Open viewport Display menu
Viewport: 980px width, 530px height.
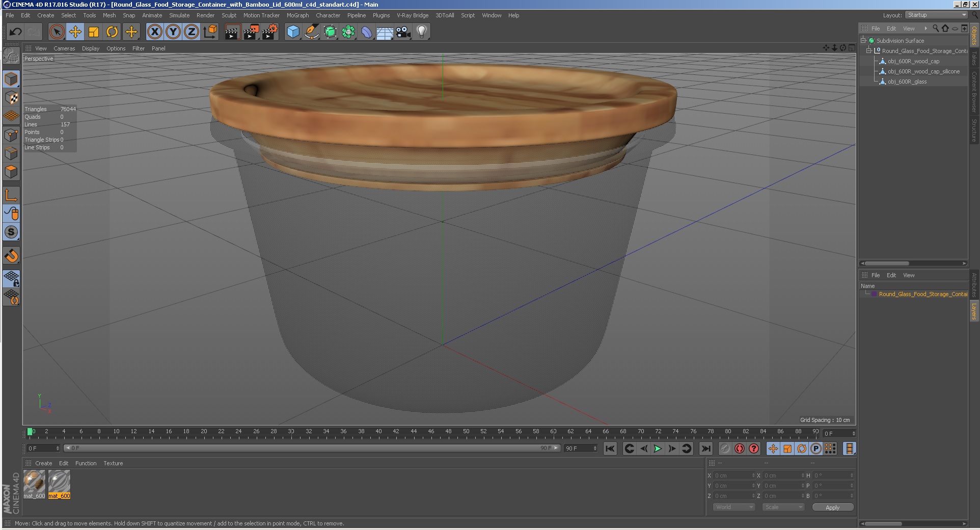91,48
